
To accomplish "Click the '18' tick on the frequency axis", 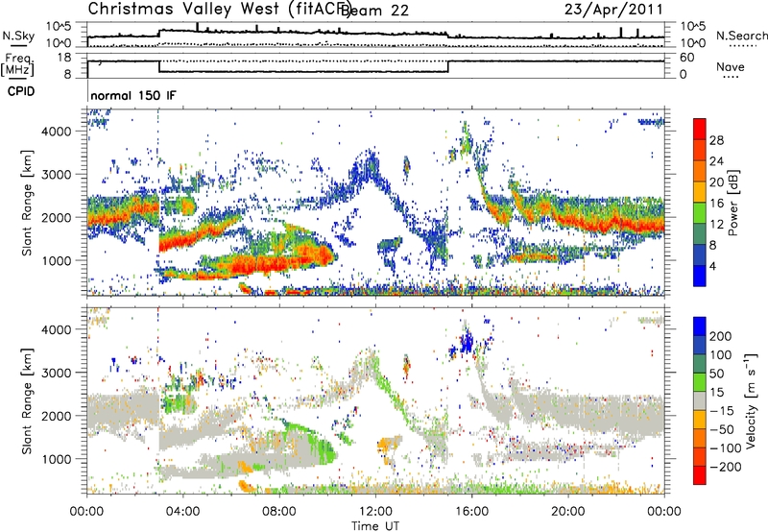I will point(64,58).
